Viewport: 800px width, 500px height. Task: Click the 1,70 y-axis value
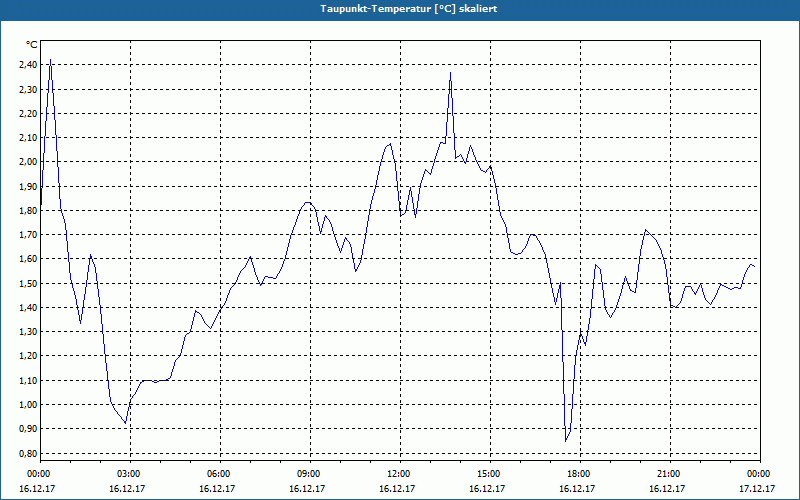[29, 235]
